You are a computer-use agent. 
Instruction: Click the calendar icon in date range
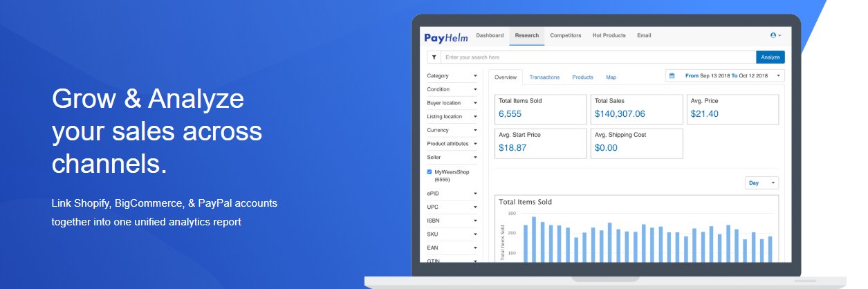672,75
